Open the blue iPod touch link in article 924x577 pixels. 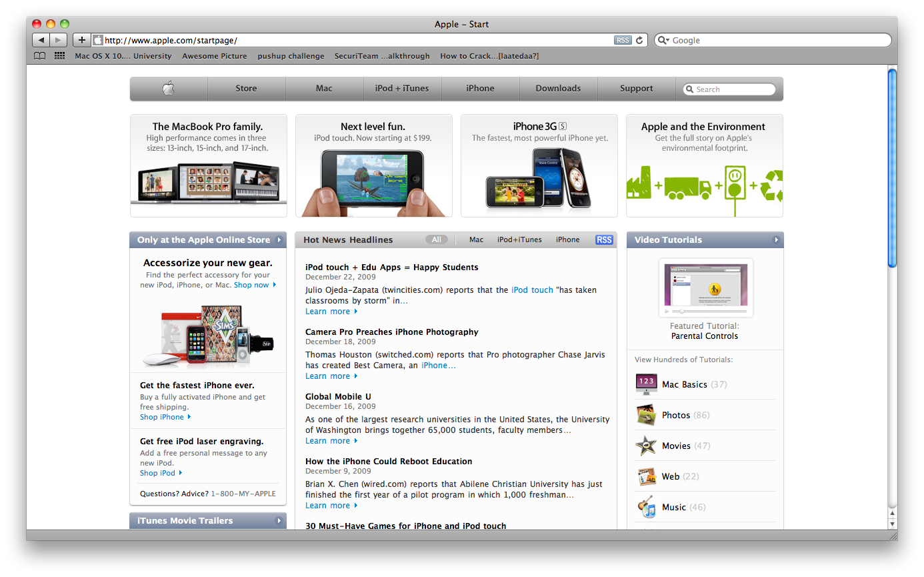[x=532, y=290]
